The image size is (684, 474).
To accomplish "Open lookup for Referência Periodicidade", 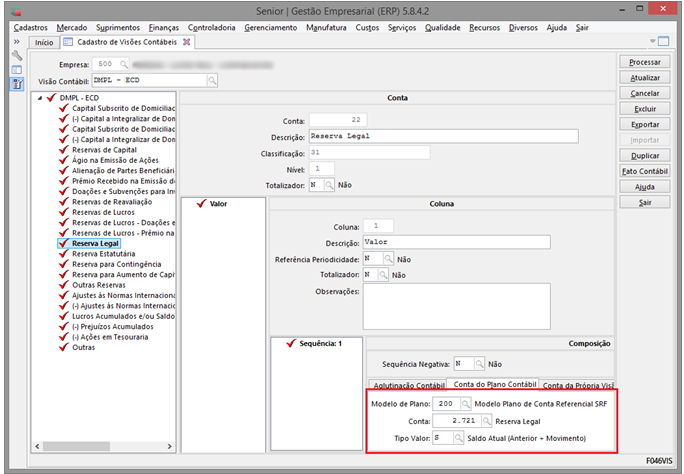I will (387, 258).
